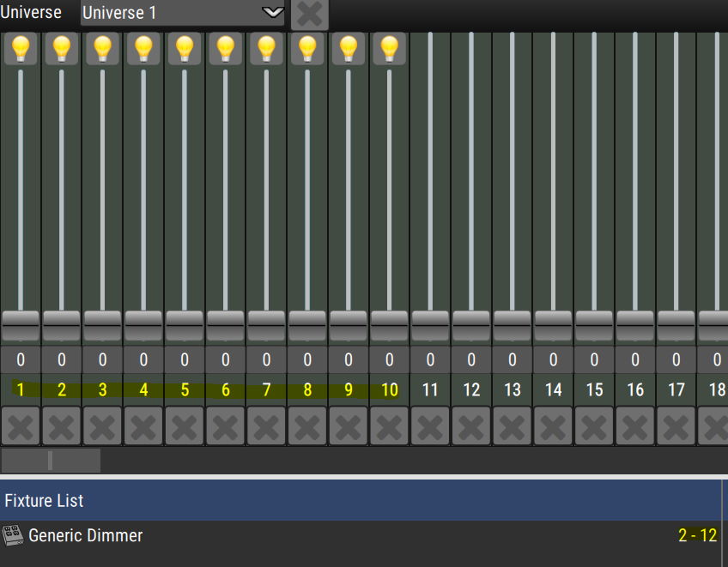The height and width of the screenshot is (567, 728).
Task: Click the light bulb icon for channel 1
Action: pos(21,49)
